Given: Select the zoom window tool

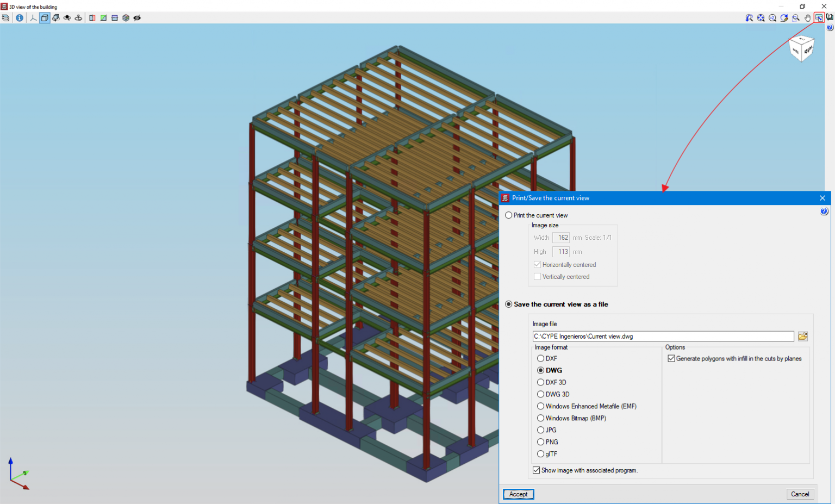Looking at the screenshot, I should click(795, 17).
